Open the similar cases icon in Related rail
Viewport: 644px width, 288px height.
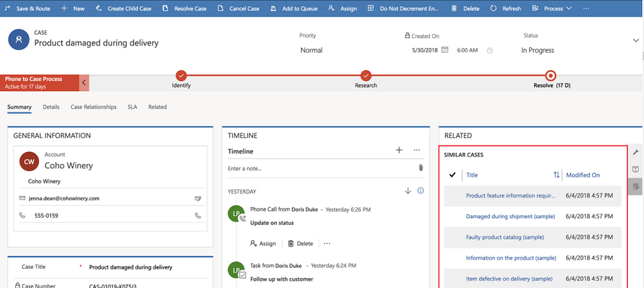pos(636,187)
